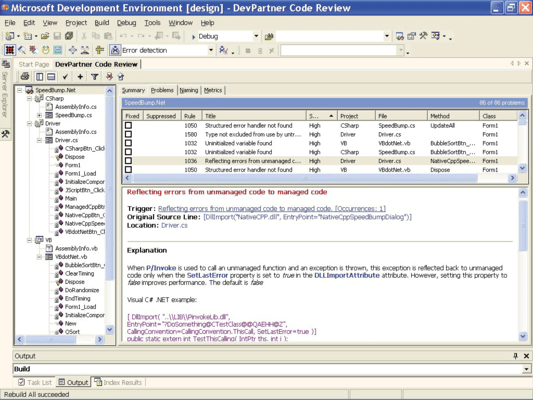Click the checkmark icon in Code Review toolbar
This screenshot has height=400, width=533.
click(65, 77)
